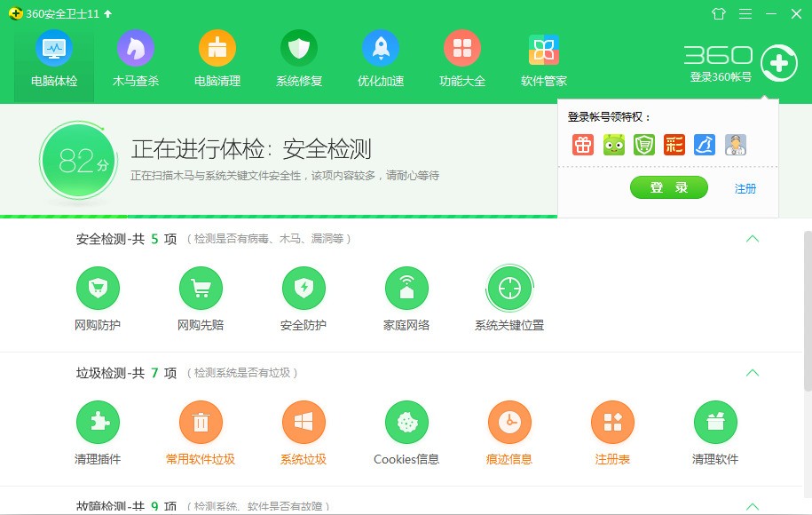Select the Cookies信息 cookie icon
Viewport: 812px width, 515px height.
[407, 424]
